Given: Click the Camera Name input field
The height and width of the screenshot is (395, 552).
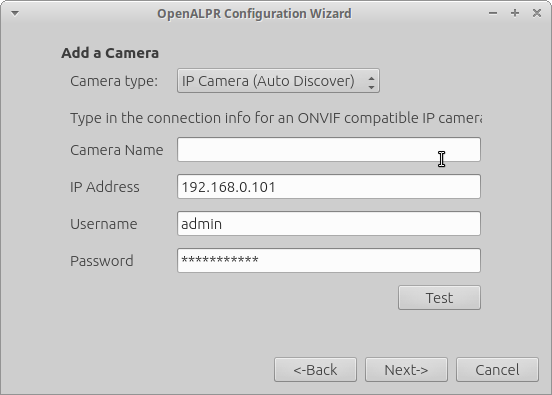Looking at the screenshot, I should point(329,150).
